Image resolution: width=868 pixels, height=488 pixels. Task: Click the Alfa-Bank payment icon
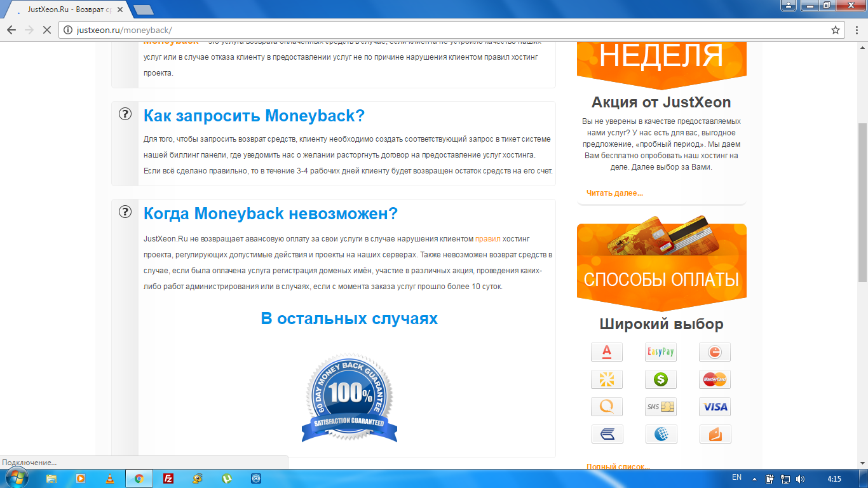pos(607,352)
